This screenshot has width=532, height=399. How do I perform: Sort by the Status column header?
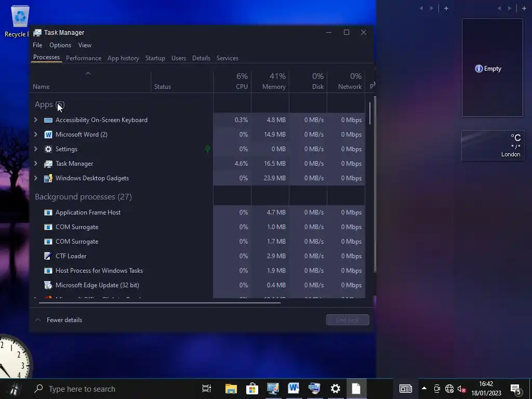click(x=182, y=82)
